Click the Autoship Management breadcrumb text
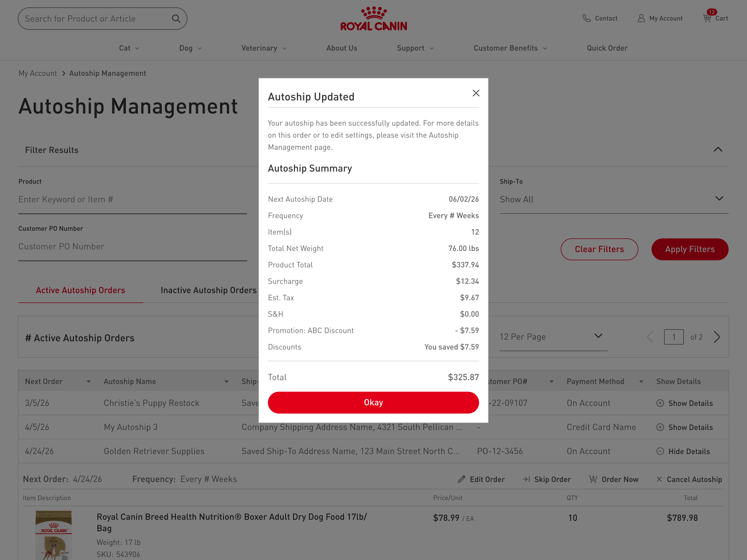 (x=107, y=73)
